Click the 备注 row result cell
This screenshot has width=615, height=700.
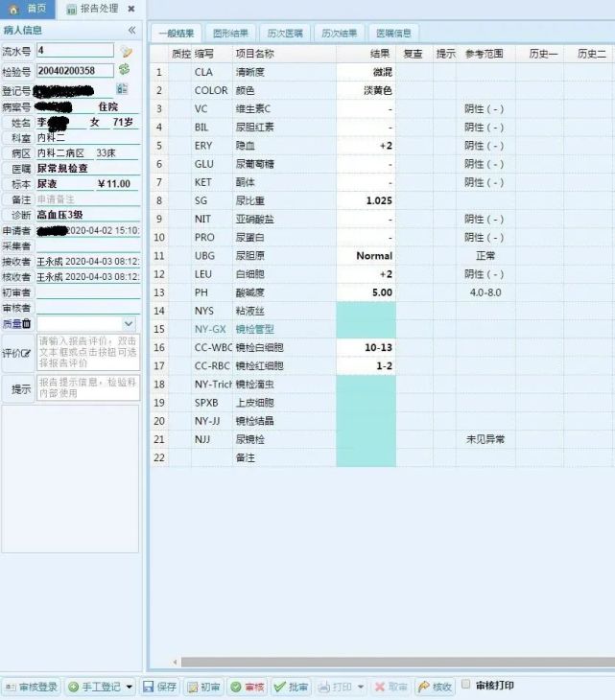coord(366,457)
